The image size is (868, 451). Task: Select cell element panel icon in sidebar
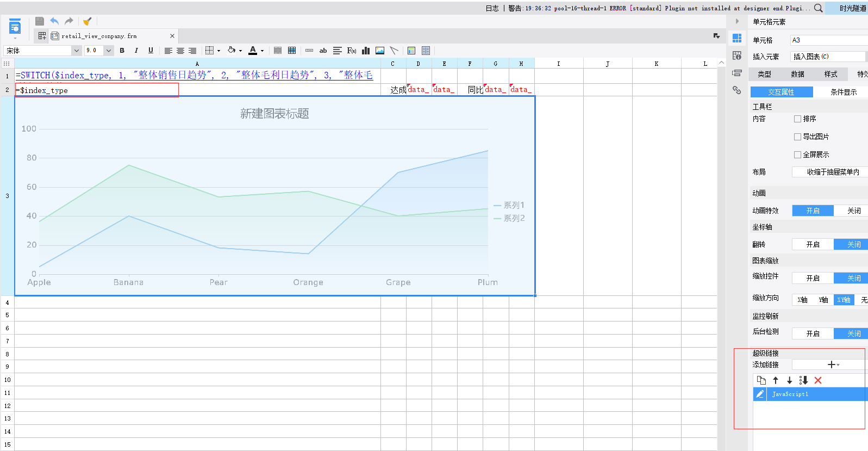coord(737,38)
